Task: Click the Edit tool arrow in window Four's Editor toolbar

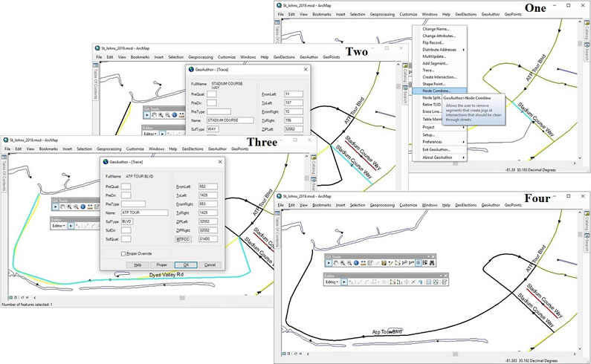Action: pos(345,282)
